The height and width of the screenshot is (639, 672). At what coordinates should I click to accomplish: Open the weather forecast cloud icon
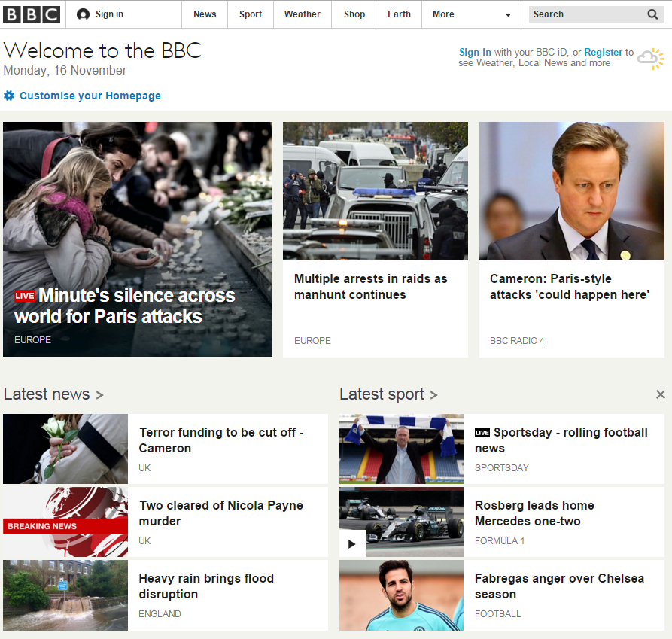651,58
